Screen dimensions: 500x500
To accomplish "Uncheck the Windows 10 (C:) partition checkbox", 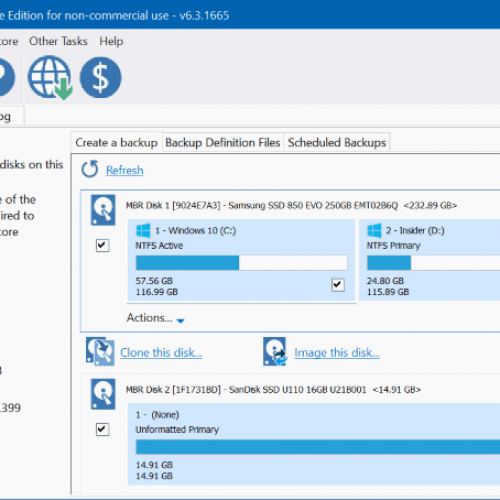I will click(x=338, y=285).
